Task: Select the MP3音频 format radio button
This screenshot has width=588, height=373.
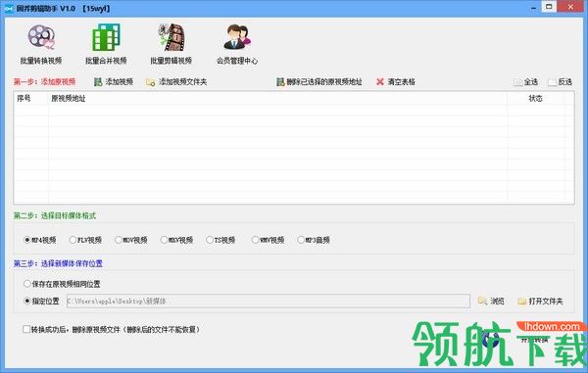Action: pos(301,240)
